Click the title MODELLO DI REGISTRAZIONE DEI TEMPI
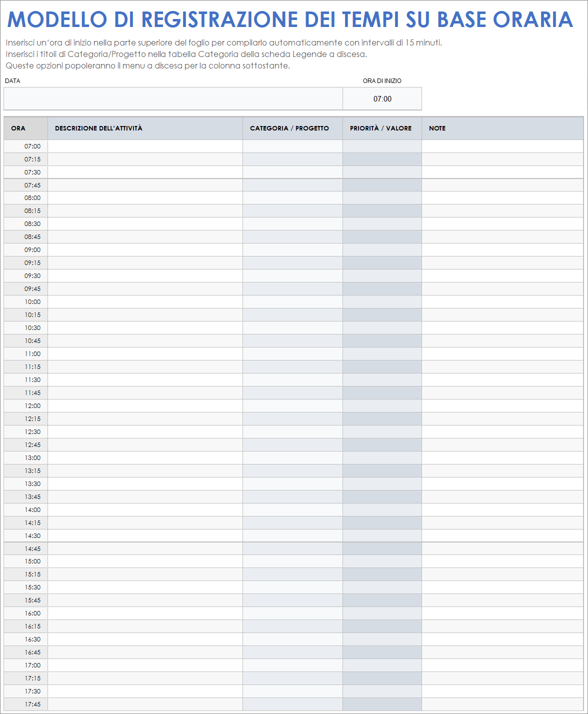The height and width of the screenshot is (714, 588). (x=290, y=19)
